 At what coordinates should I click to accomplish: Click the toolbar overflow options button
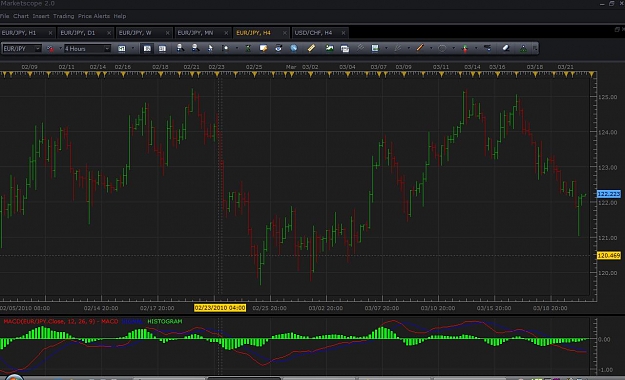click(x=535, y=48)
